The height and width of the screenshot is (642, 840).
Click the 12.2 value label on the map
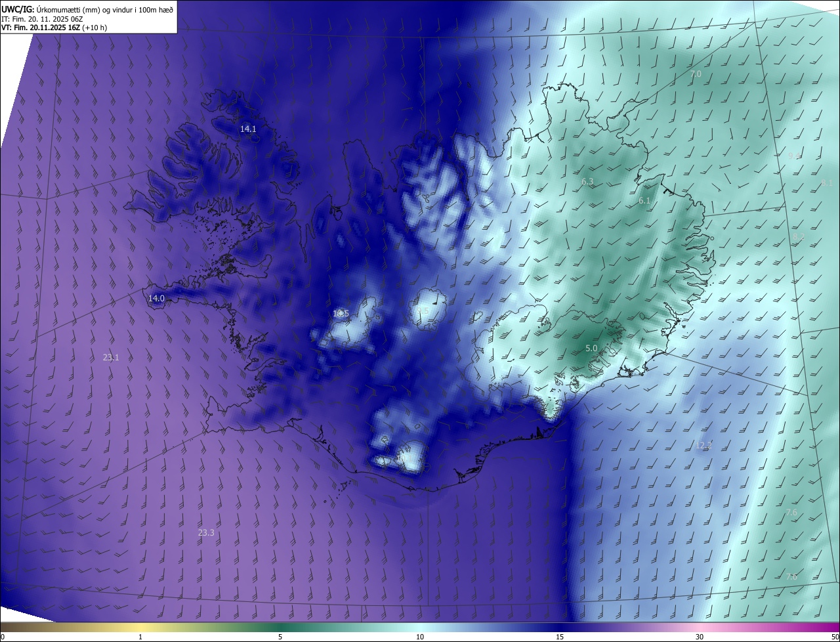click(703, 446)
